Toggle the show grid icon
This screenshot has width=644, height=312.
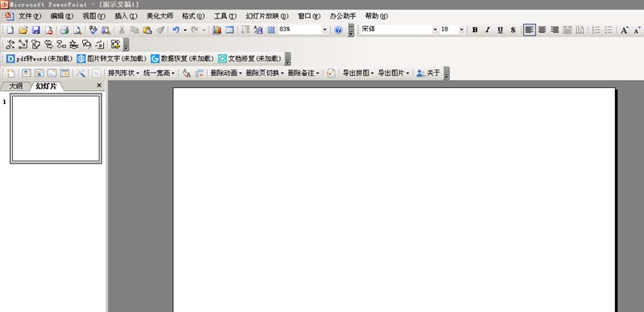coord(271,30)
